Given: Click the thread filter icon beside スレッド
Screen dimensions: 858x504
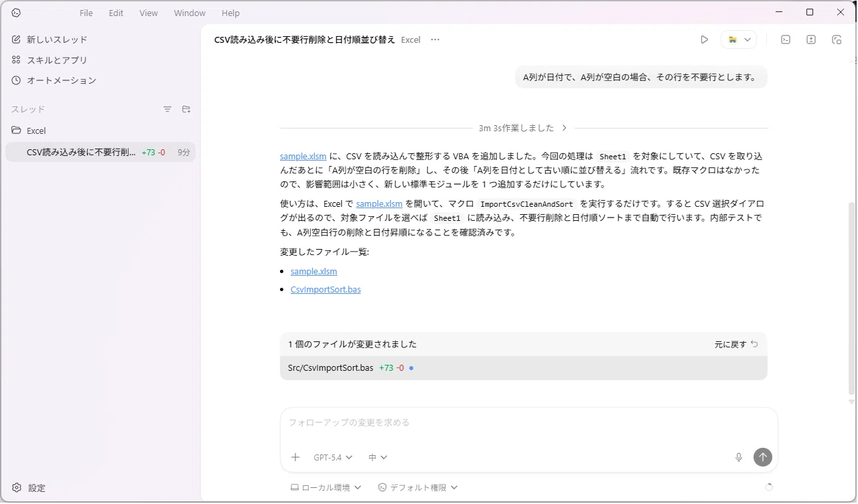Looking at the screenshot, I should click(x=167, y=109).
